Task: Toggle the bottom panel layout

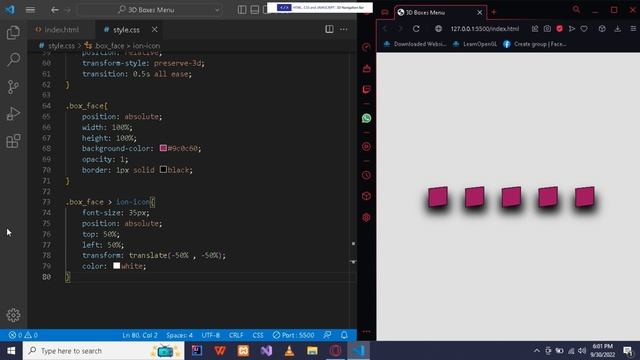Action: (255, 9)
